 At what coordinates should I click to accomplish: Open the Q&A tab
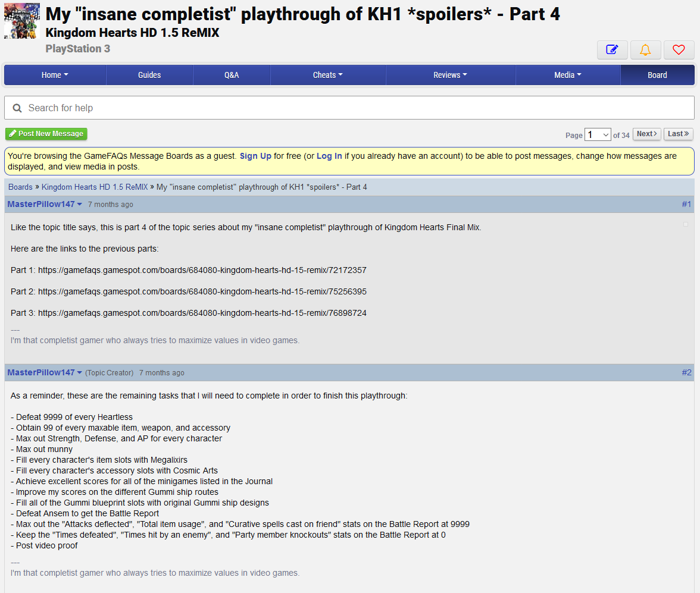(x=231, y=75)
